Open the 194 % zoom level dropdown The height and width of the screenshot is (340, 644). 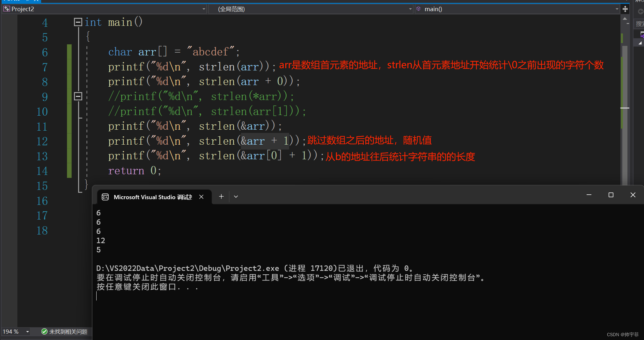click(x=27, y=332)
